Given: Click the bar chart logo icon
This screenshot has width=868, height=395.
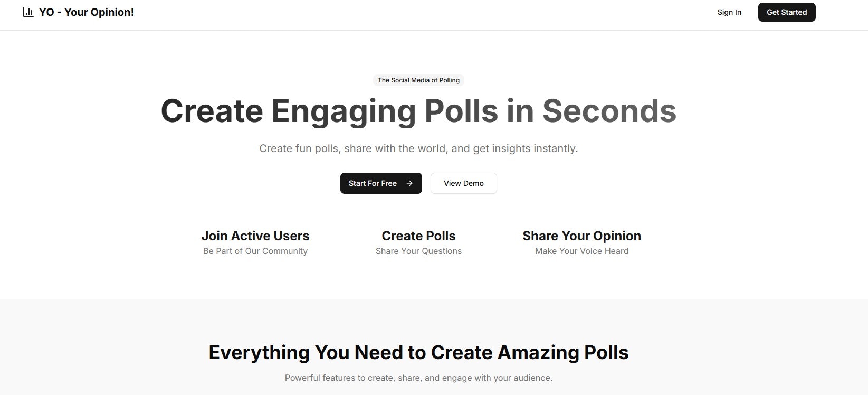Looking at the screenshot, I should 27,12.
